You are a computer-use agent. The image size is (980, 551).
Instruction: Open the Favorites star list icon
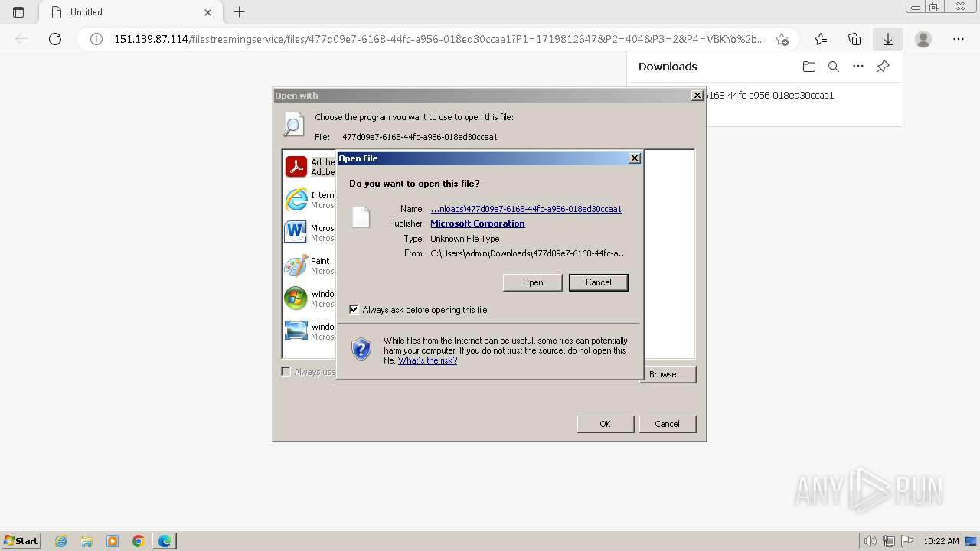coord(821,39)
